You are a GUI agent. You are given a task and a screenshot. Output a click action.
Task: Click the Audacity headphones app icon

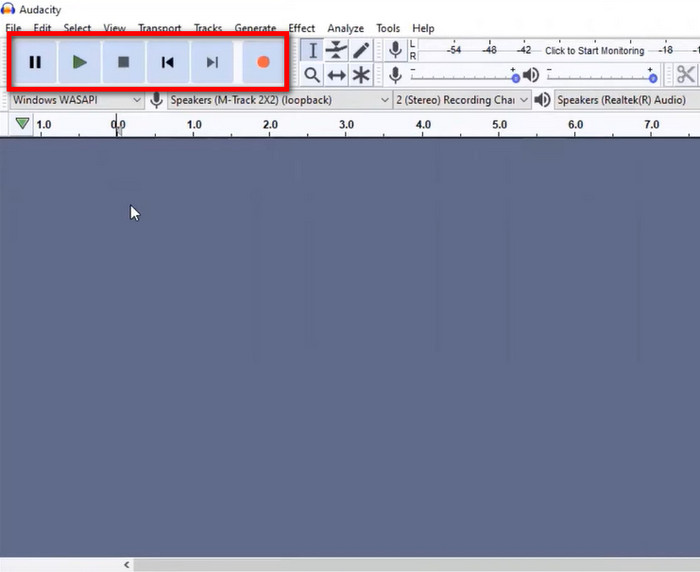(x=8, y=8)
